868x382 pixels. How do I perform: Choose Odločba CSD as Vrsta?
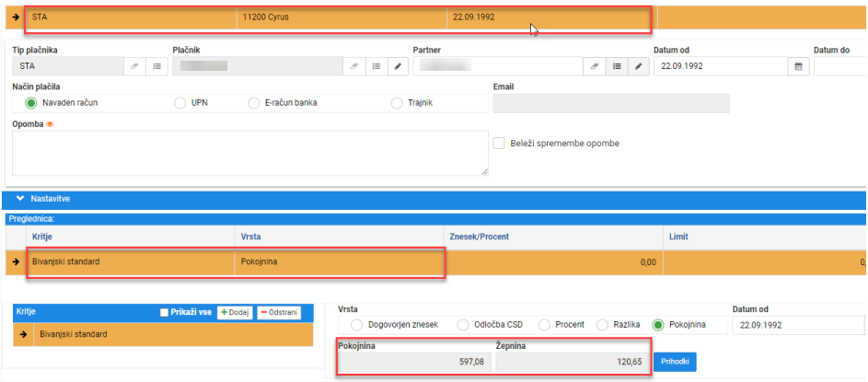click(463, 325)
